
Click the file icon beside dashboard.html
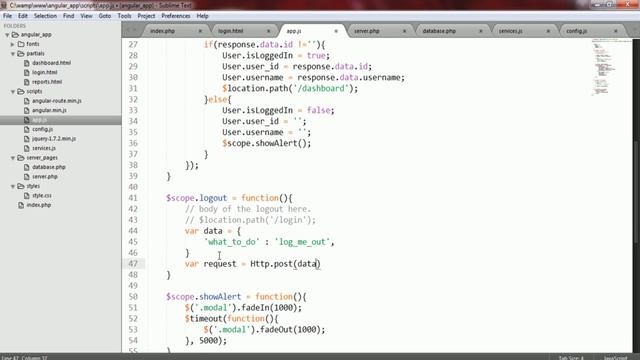[27, 63]
